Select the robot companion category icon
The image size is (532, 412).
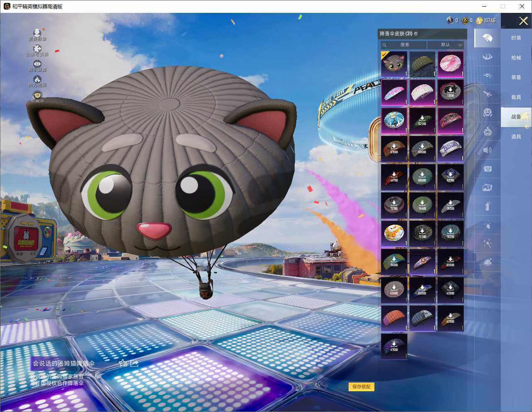(488, 131)
